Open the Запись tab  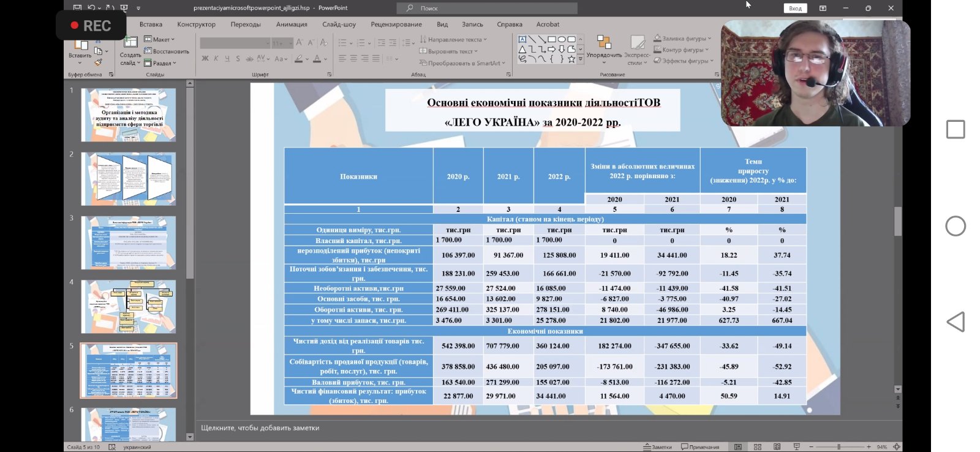(472, 24)
